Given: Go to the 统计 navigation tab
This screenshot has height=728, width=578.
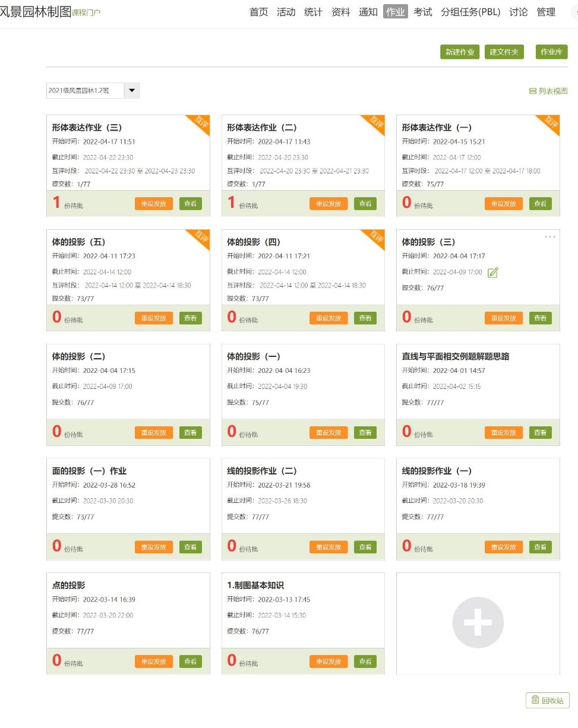Looking at the screenshot, I should tap(313, 12).
